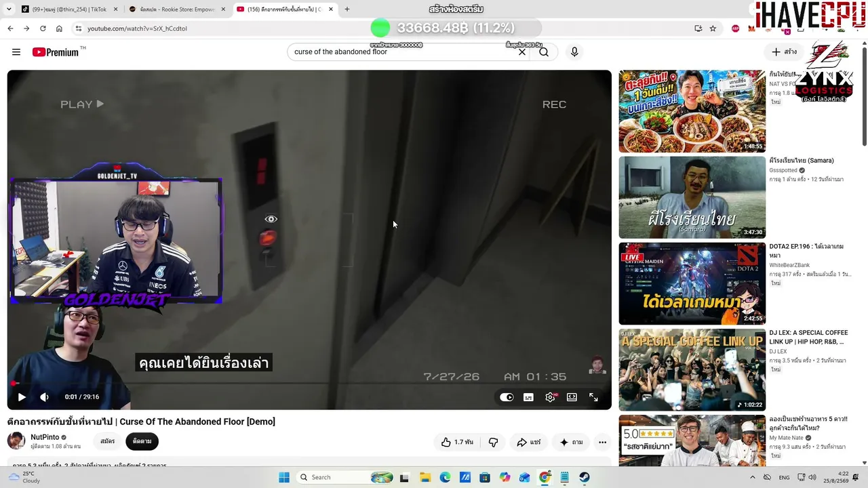868x488 pixels.
Task: Click the video progress bar
Action: click(x=309, y=384)
